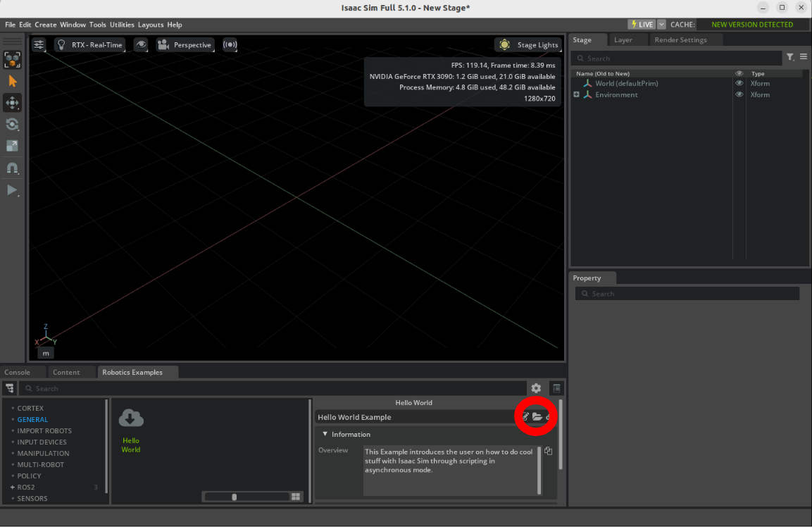Click the magnet Snap tool
The width and height of the screenshot is (812, 527).
(12, 168)
